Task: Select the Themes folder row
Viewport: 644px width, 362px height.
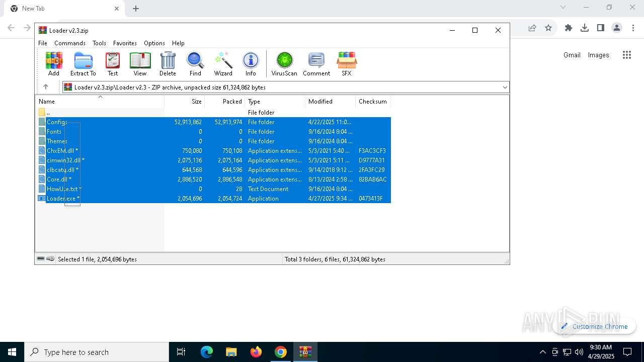Action: pos(213,141)
